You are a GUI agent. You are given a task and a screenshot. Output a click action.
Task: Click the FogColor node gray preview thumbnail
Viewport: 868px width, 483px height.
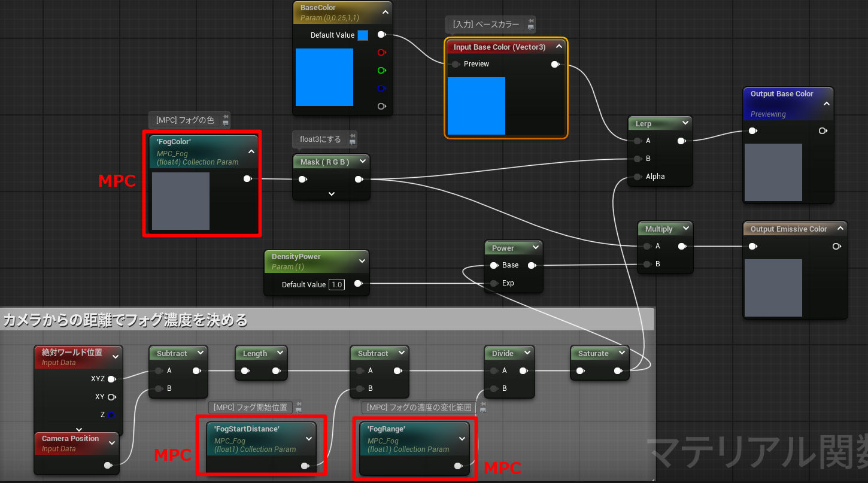click(181, 201)
